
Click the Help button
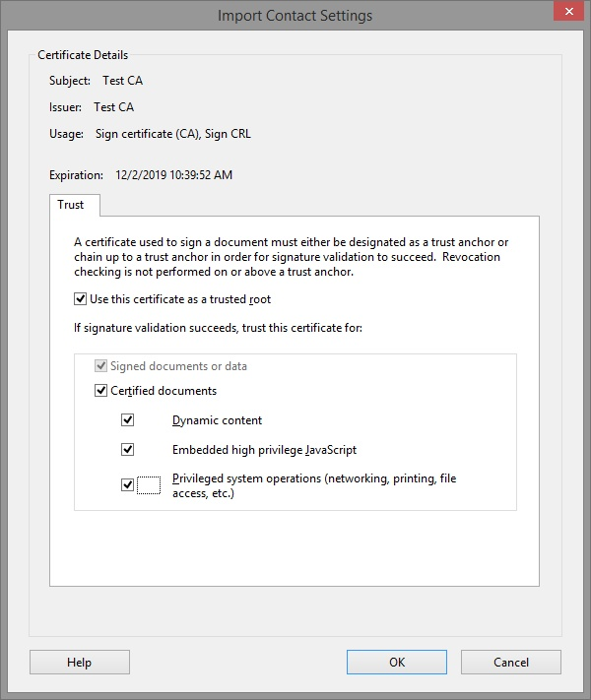(x=80, y=662)
